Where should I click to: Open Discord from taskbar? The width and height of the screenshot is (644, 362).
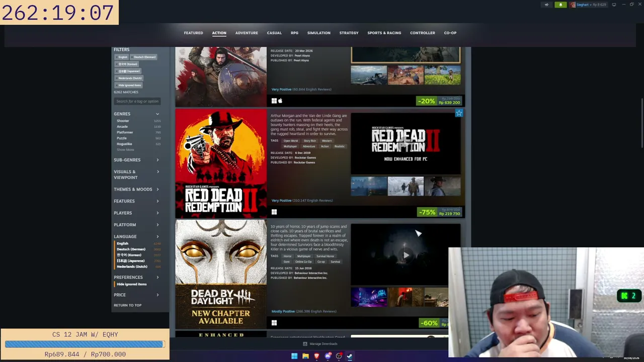[328, 356]
